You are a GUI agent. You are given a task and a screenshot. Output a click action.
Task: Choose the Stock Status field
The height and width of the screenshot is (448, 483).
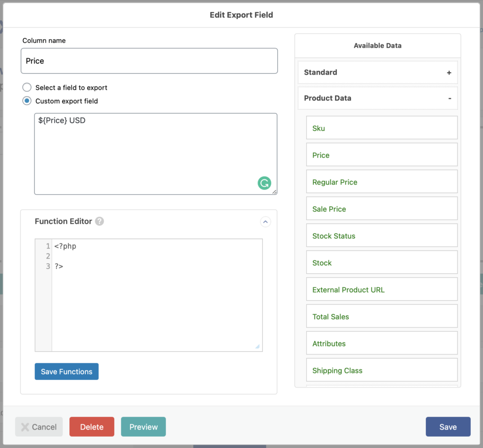click(382, 236)
